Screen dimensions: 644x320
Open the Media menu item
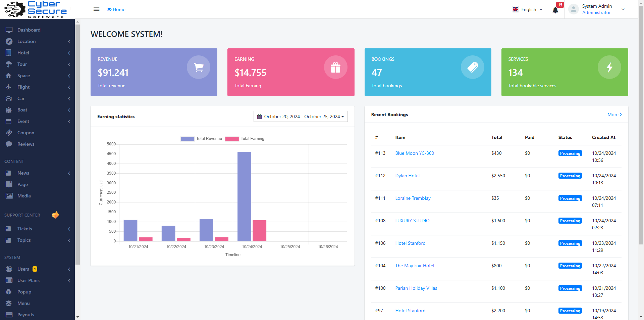click(37, 196)
